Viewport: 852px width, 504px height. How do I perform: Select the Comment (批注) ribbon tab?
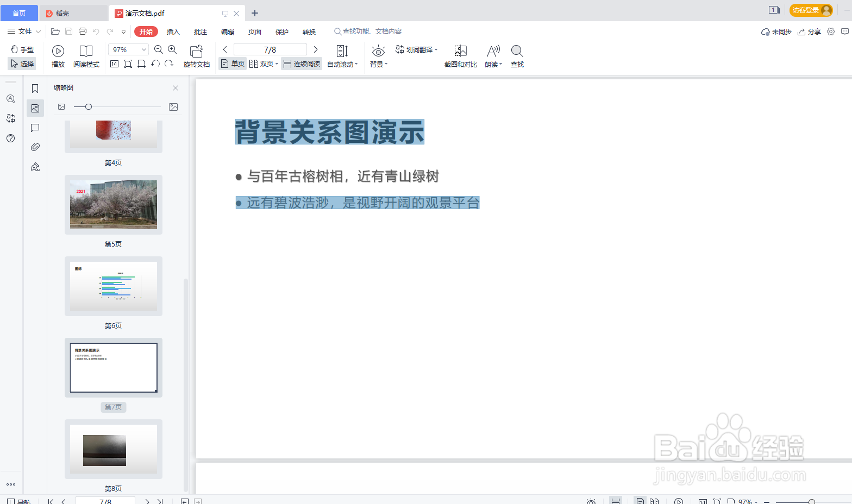(201, 31)
